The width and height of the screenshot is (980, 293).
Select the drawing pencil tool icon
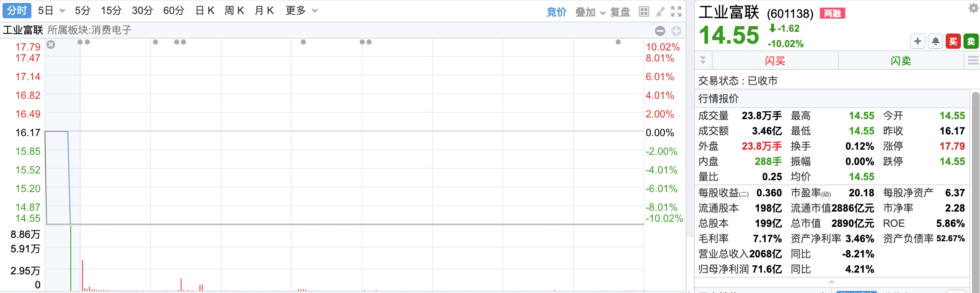click(660, 11)
